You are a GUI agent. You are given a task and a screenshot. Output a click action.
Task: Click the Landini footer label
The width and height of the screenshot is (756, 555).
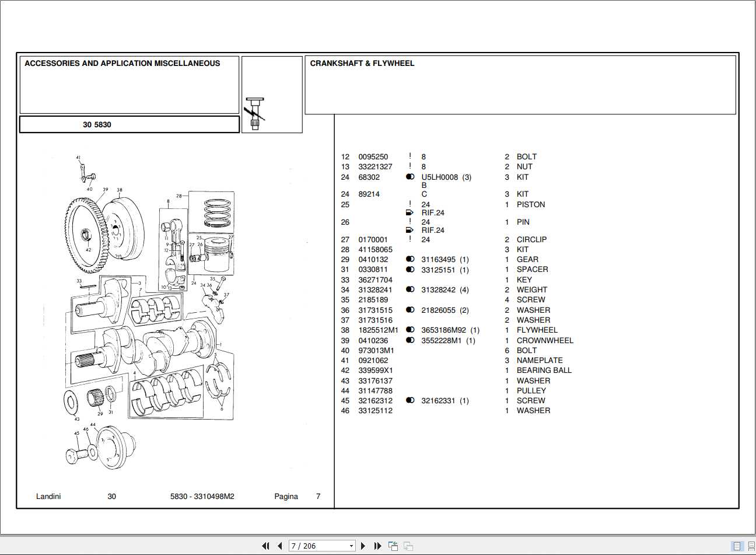tap(48, 496)
